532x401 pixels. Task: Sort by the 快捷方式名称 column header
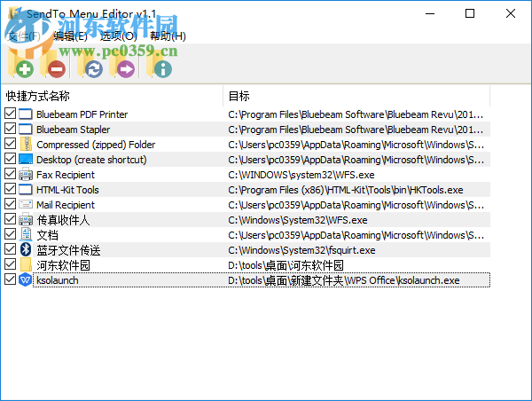(112, 96)
